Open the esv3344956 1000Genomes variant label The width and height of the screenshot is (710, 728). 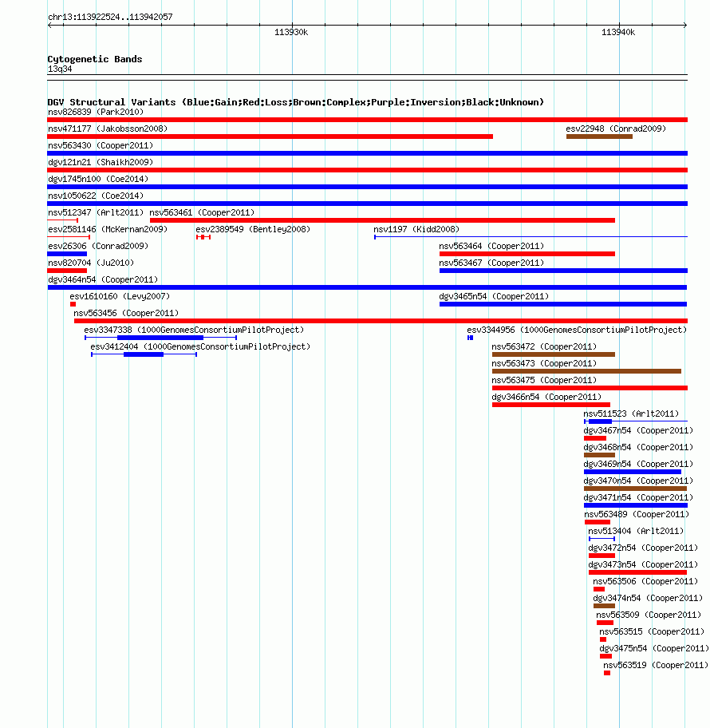point(577,330)
